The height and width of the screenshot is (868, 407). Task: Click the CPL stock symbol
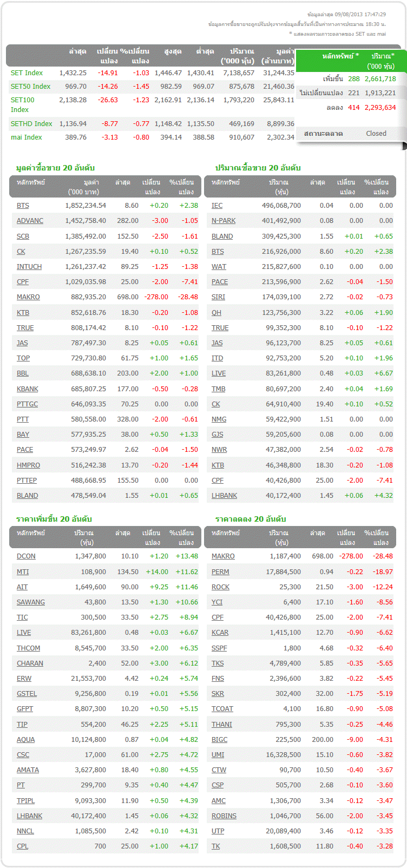22,846
